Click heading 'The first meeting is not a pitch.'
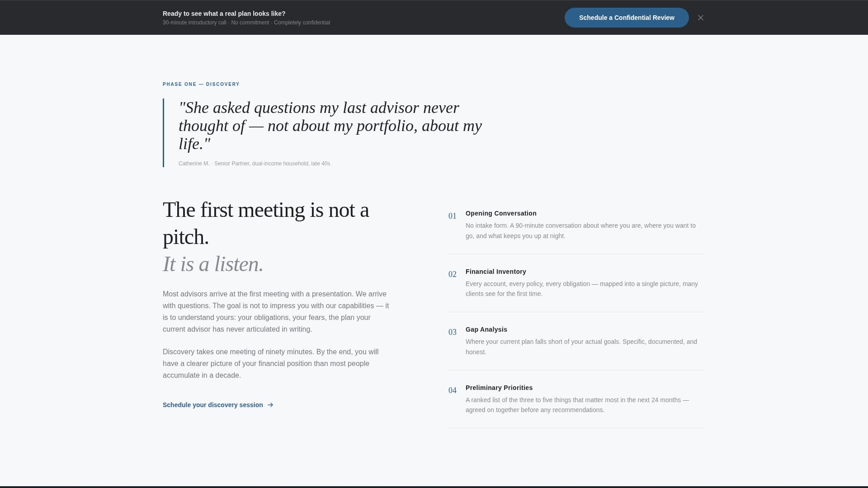This screenshot has height=488, width=868. click(266, 223)
